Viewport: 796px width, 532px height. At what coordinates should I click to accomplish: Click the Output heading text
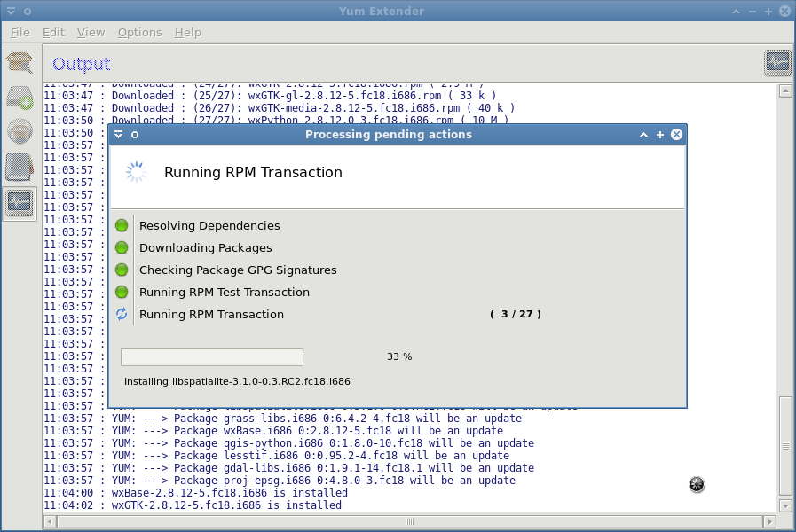(82, 64)
